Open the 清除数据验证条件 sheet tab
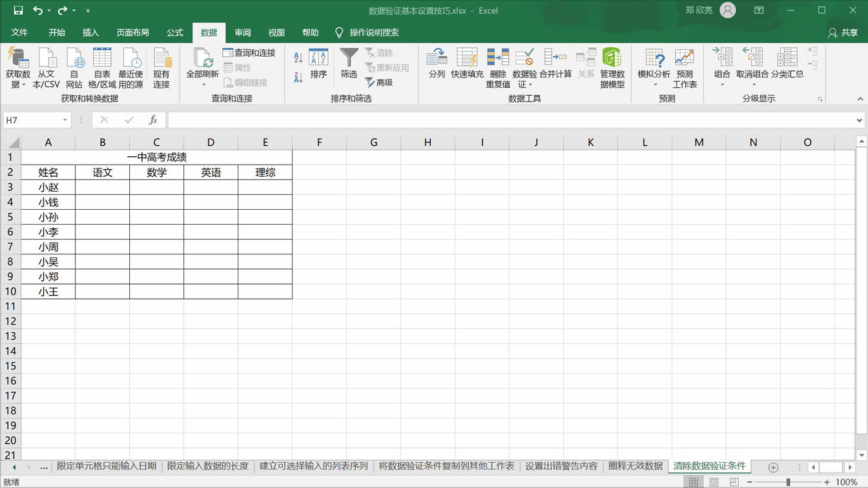868x488 pixels. pos(708,465)
